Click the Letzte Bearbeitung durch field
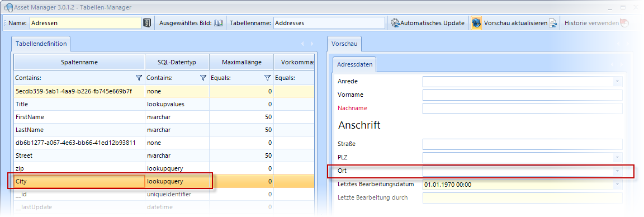 point(523,197)
